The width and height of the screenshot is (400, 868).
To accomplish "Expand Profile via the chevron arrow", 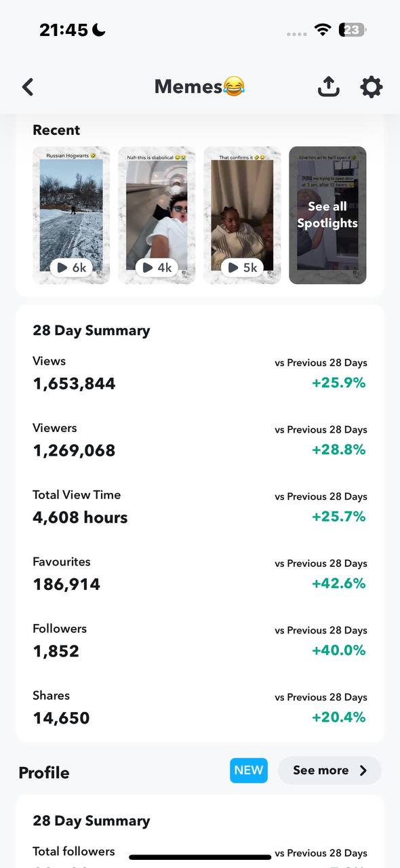I will pyautogui.click(x=363, y=770).
